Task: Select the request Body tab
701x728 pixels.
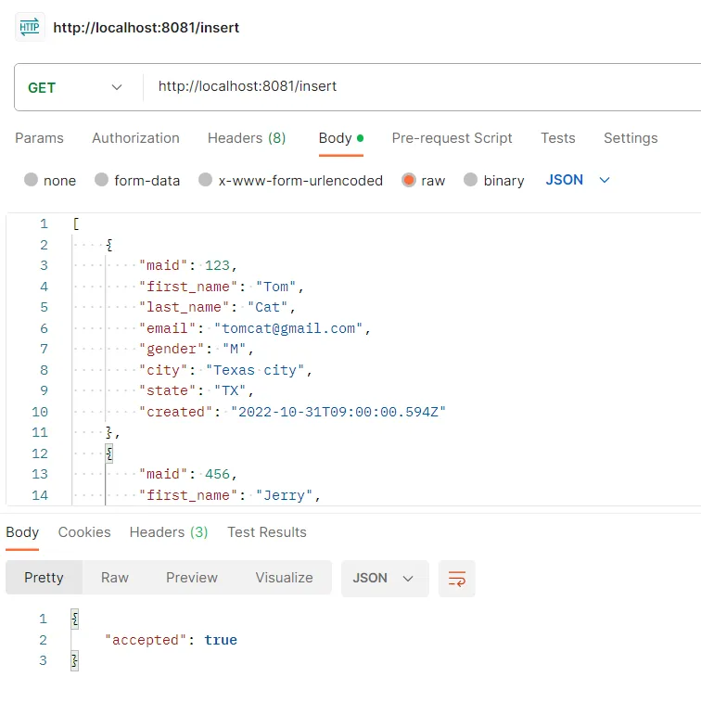Action: coord(340,138)
